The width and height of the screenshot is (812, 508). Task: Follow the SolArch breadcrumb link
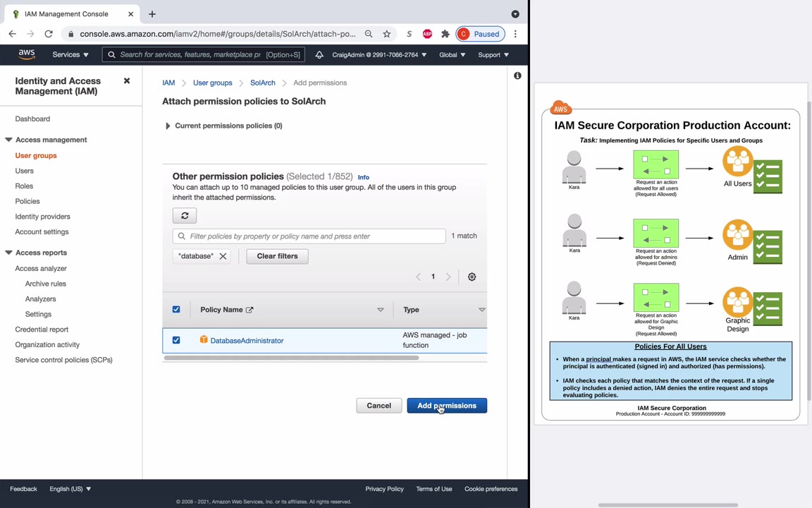click(262, 83)
